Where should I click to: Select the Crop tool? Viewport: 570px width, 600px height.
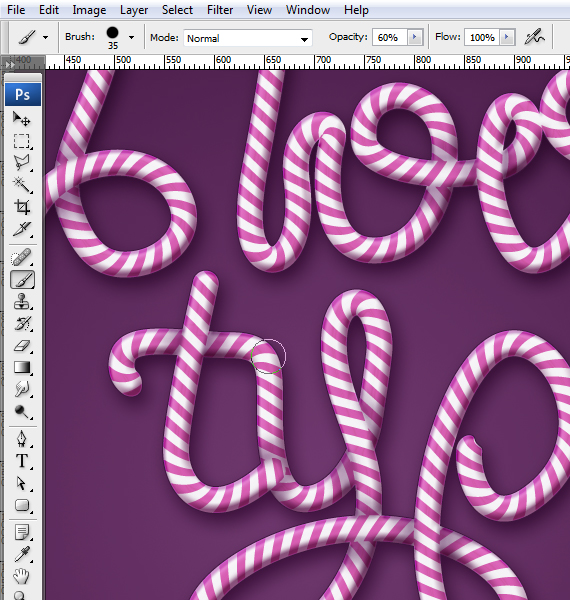point(21,207)
